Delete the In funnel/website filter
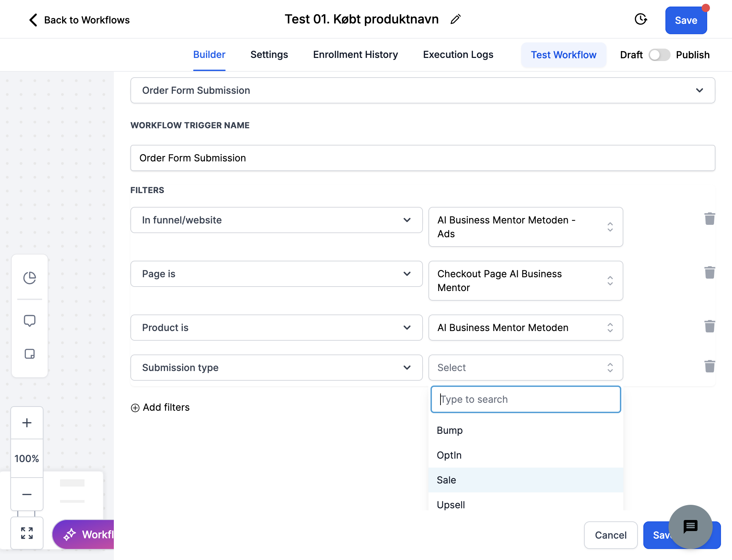Screen dimensions: 732x560 (710, 219)
